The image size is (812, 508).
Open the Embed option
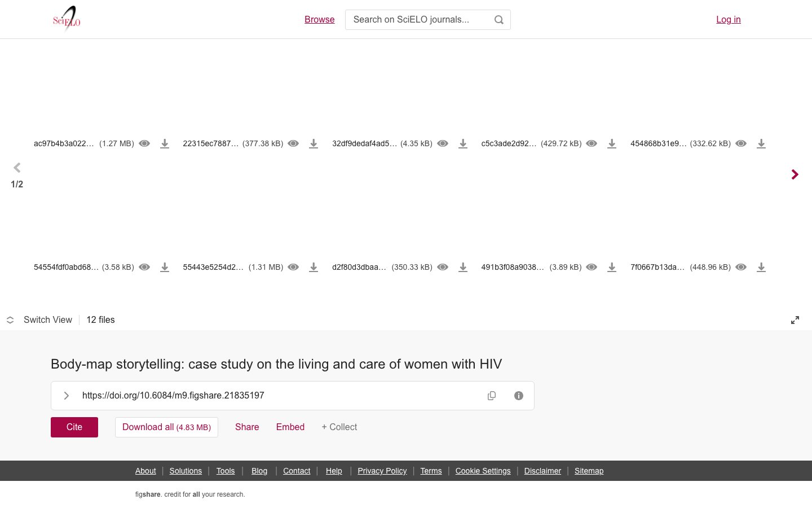coord(290,427)
